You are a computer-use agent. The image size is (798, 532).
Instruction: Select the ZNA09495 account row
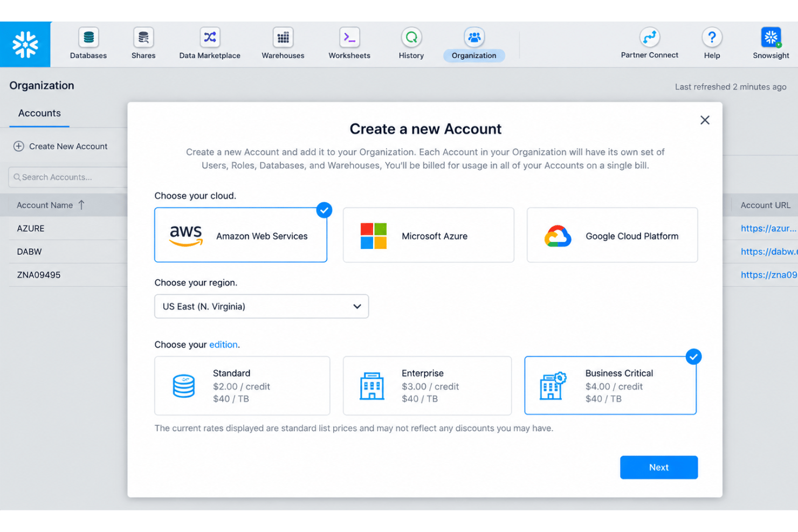[x=64, y=274]
